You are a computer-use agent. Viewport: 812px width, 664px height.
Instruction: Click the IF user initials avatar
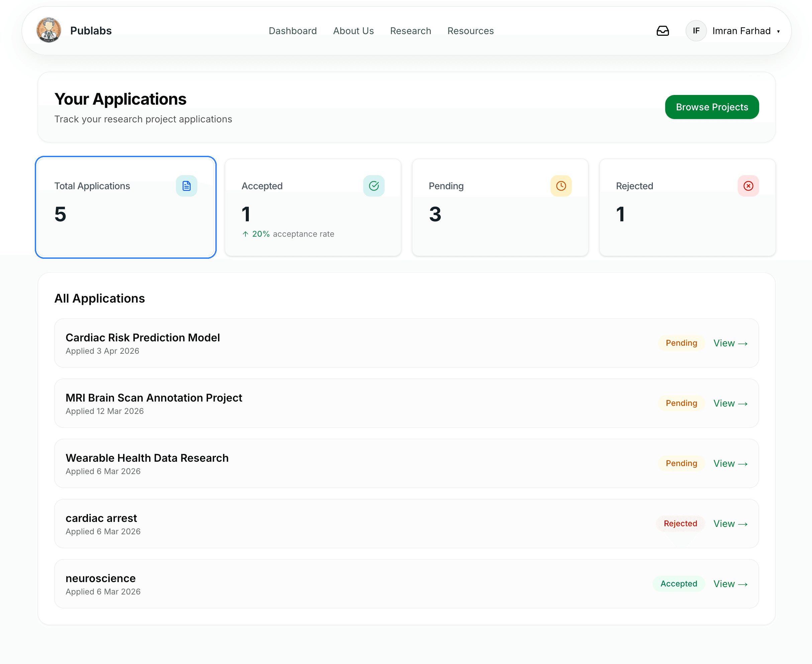pos(696,31)
